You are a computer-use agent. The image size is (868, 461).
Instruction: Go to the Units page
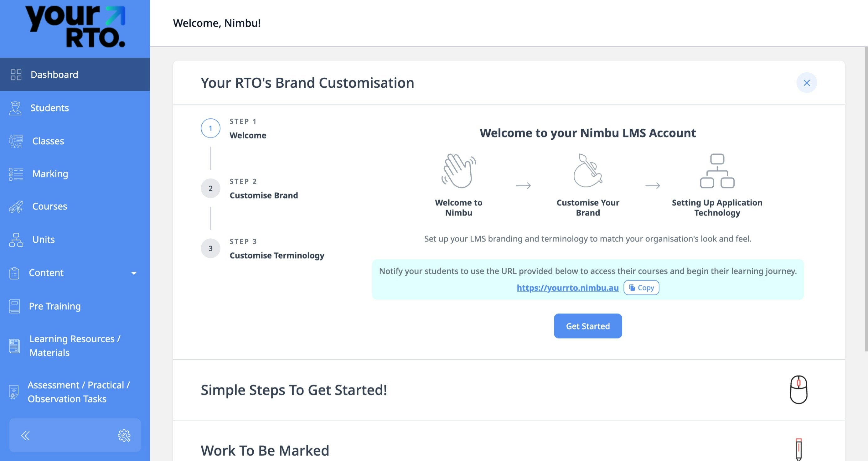point(75,240)
